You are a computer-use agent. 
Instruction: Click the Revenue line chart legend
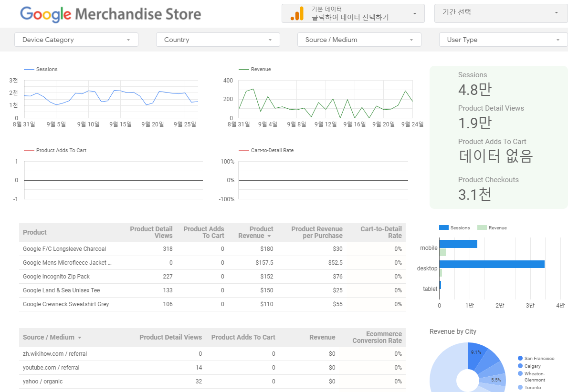(255, 69)
